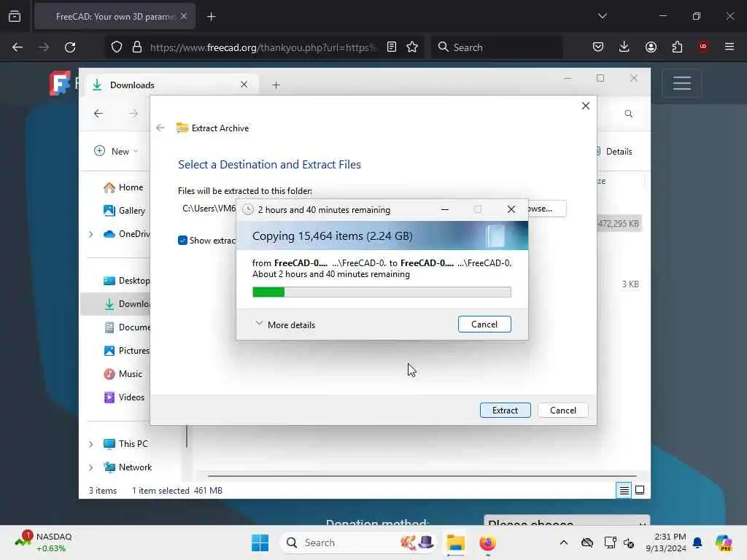Screen dimensions: 747x560
Task: List all Firefox tabs with the chevron
Action: pos(603,16)
